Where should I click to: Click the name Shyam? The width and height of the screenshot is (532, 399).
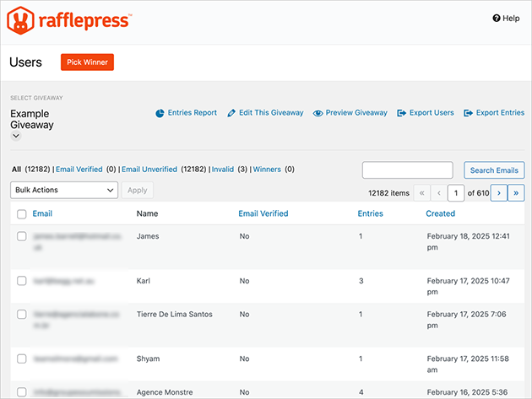tap(148, 359)
